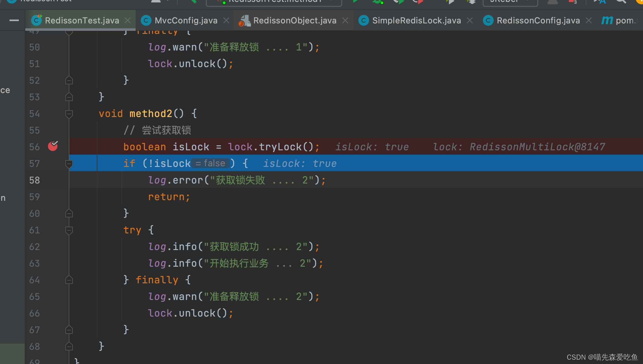Click the fold marker at the finally line 64

point(69,280)
